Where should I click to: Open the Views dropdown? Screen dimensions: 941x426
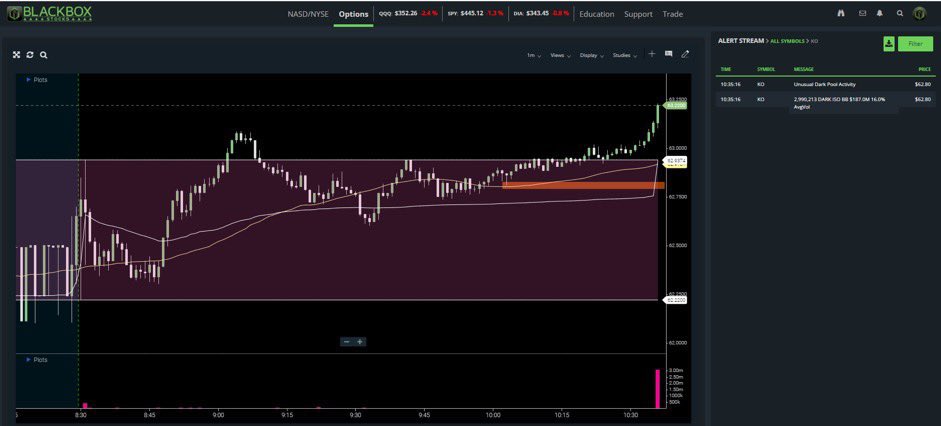click(x=561, y=55)
